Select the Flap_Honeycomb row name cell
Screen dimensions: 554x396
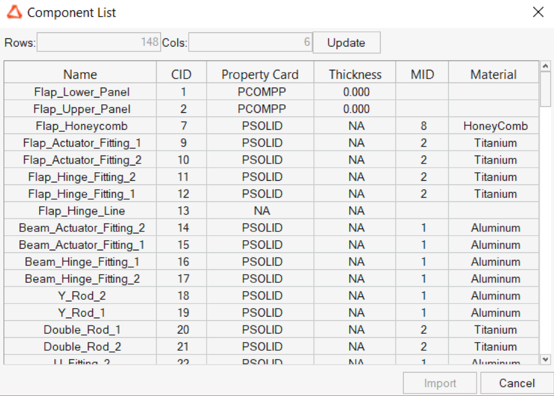(80, 126)
